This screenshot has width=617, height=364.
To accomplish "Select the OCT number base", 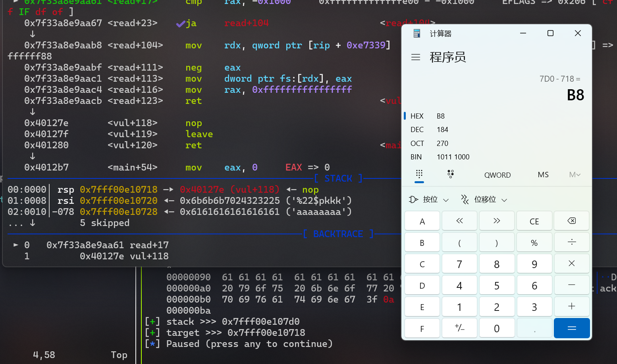I will pyautogui.click(x=417, y=144).
